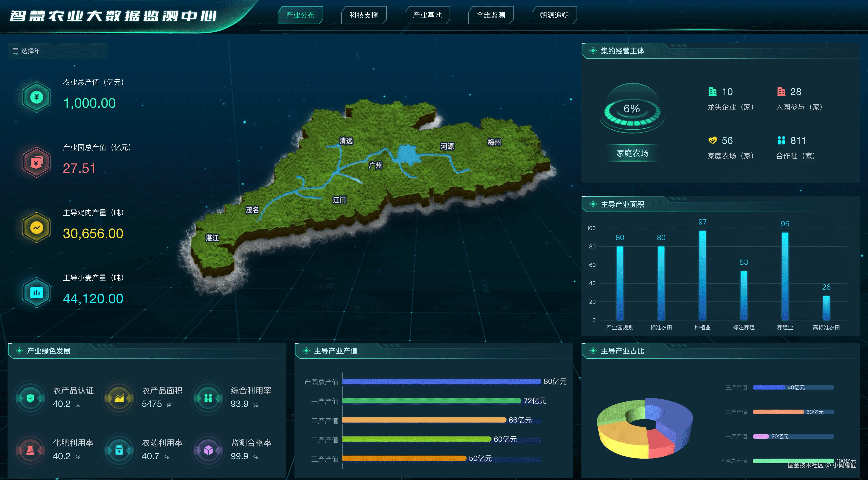This screenshot has width=868, height=480.
Task: Click the 湛江 label on the map
Action: [x=212, y=238]
